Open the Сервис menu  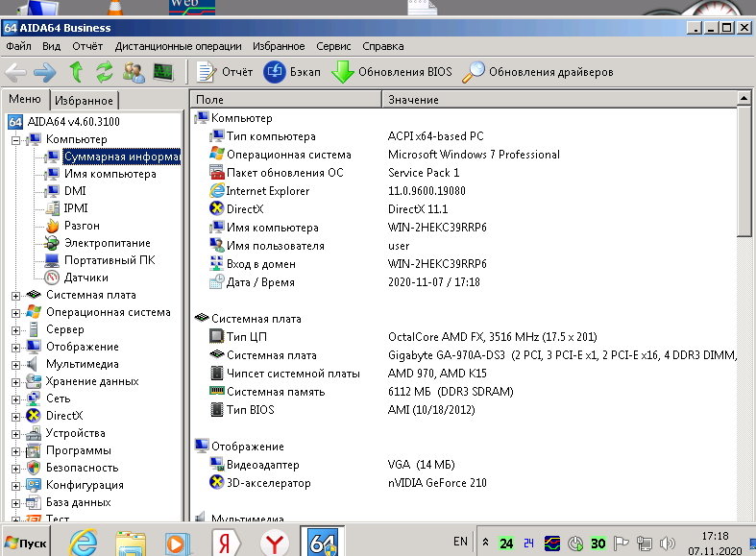point(333,46)
